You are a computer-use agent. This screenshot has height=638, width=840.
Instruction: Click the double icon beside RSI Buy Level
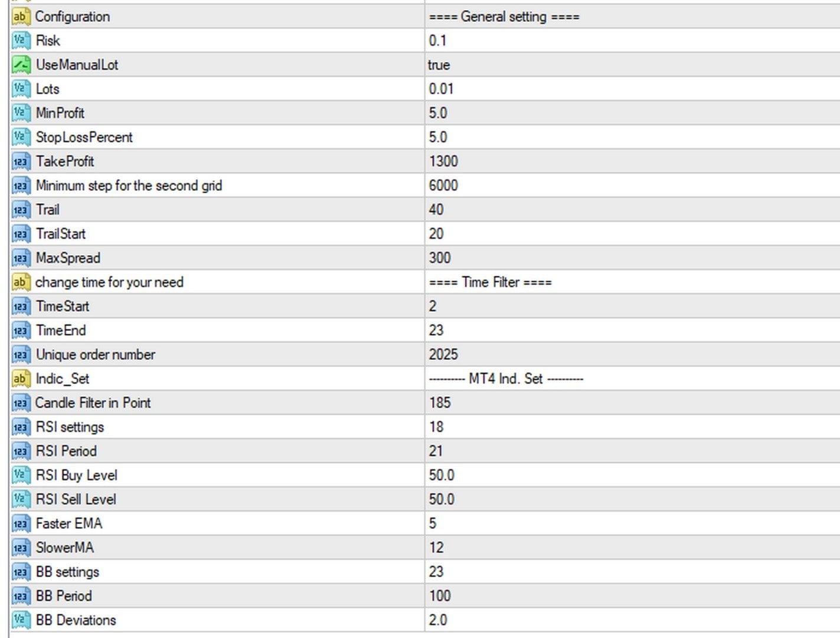[20, 476]
